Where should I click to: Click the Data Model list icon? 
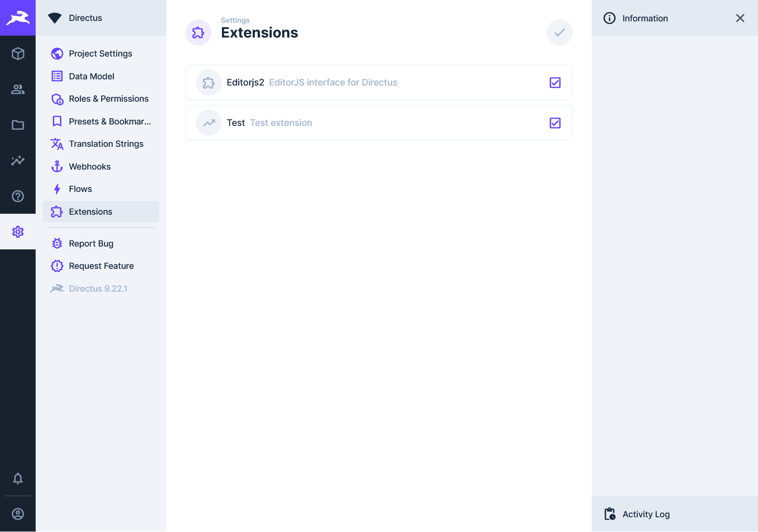(57, 76)
